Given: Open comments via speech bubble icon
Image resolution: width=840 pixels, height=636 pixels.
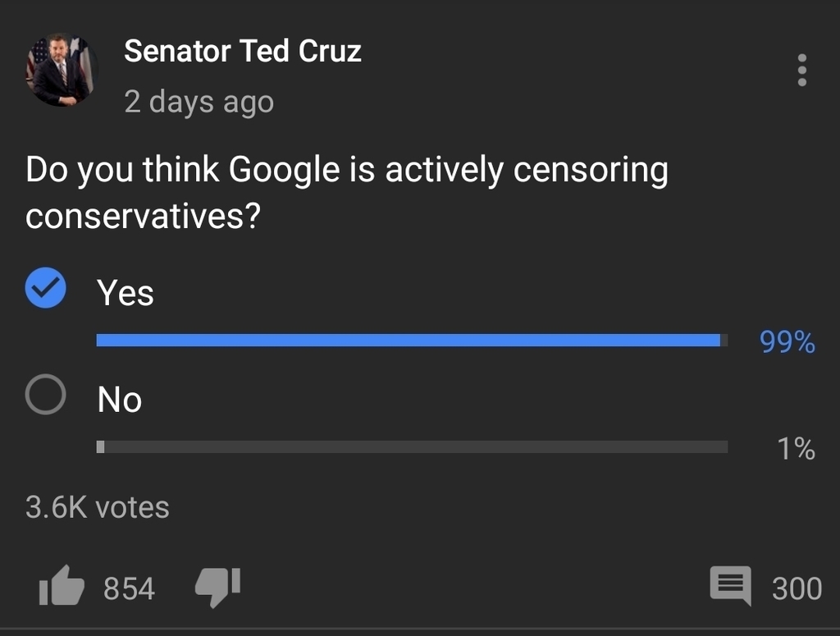Looking at the screenshot, I should click(730, 586).
